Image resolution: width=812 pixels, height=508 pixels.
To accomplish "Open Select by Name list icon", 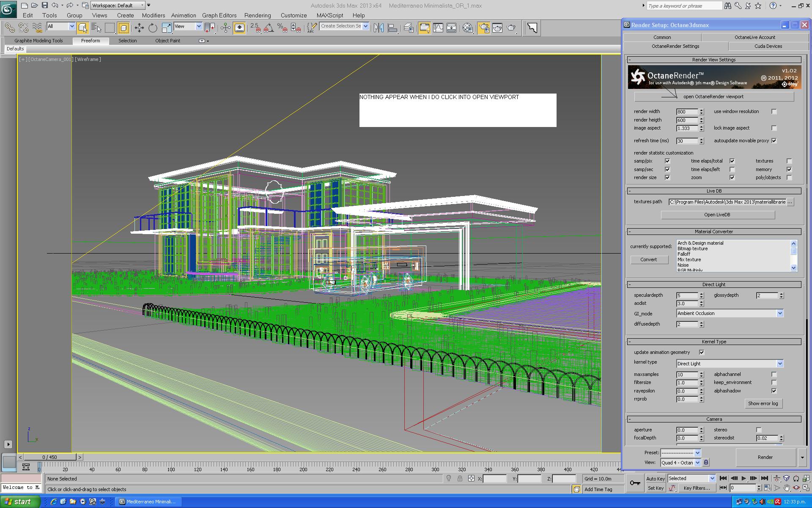I will click(96, 28).
